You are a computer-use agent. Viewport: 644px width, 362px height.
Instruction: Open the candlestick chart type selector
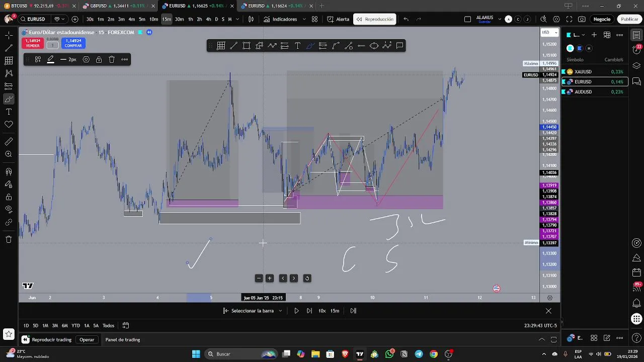251,19
